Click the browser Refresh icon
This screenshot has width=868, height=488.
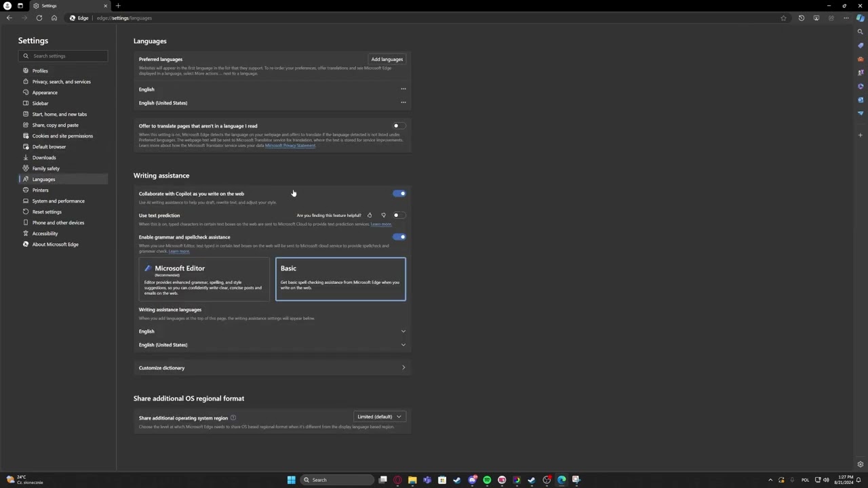(39, 18)
